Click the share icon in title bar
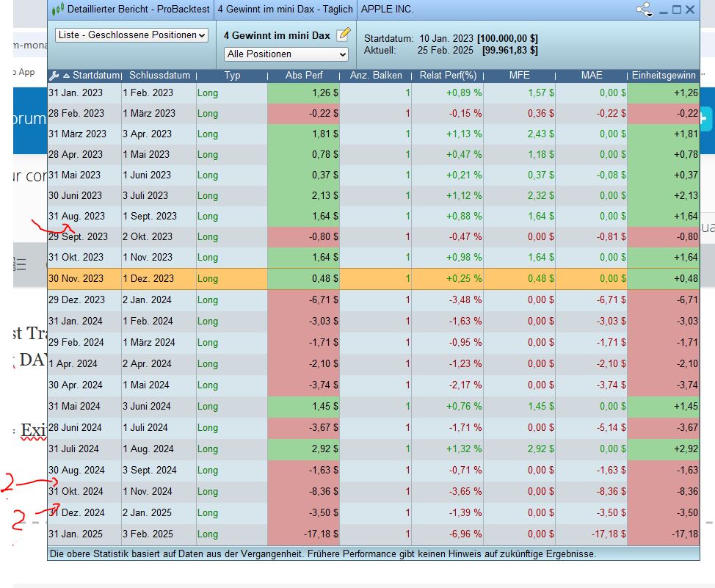 (644, 10)
